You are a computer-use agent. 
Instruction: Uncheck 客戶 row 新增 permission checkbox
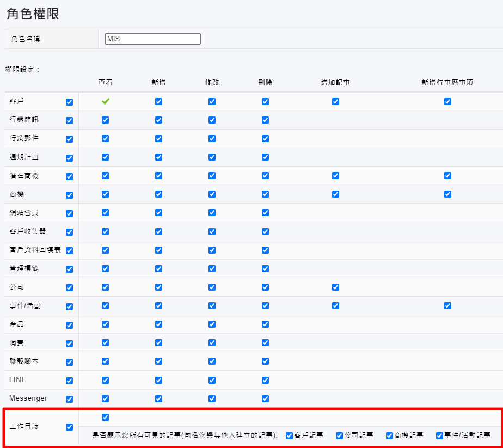click(x=158, y=102)
